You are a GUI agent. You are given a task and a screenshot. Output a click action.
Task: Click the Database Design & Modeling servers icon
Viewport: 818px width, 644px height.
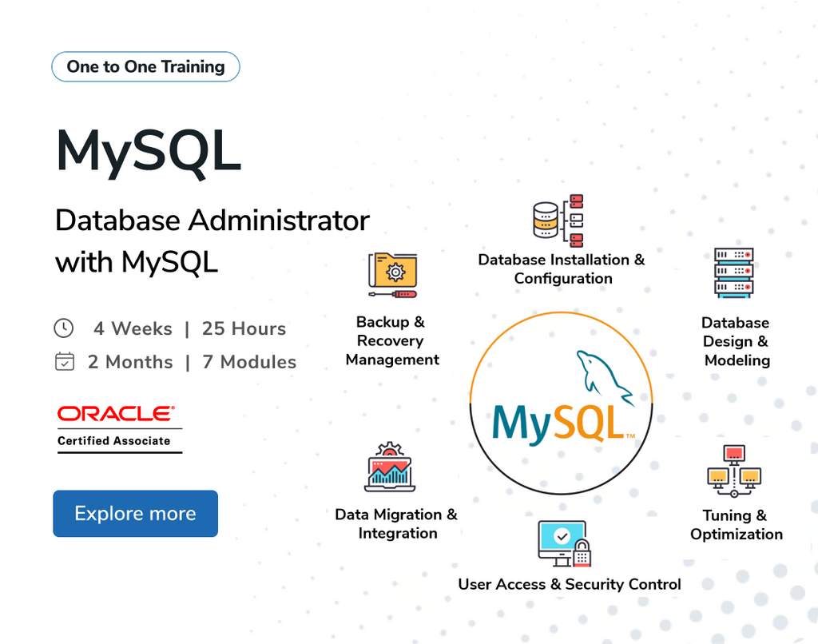[x=735, y=274]
